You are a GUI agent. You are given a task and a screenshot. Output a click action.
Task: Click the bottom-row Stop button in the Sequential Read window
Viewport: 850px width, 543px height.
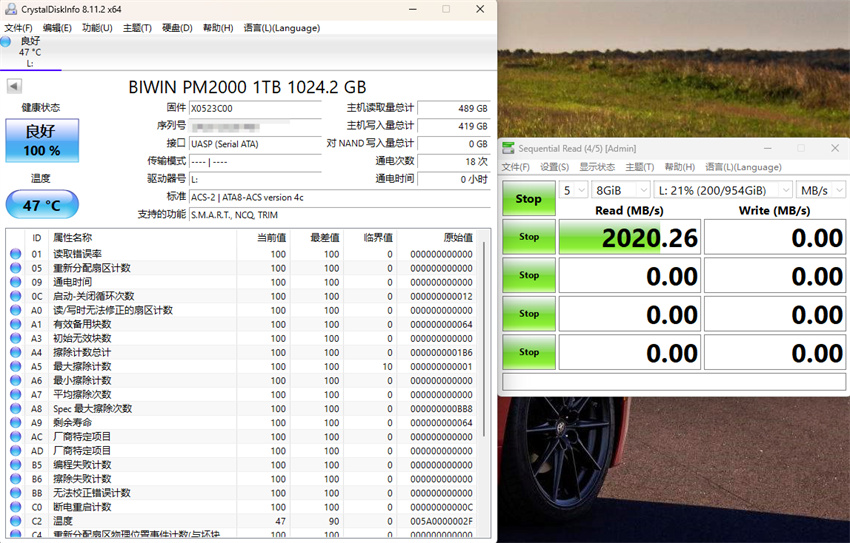[x=529, y=352]
